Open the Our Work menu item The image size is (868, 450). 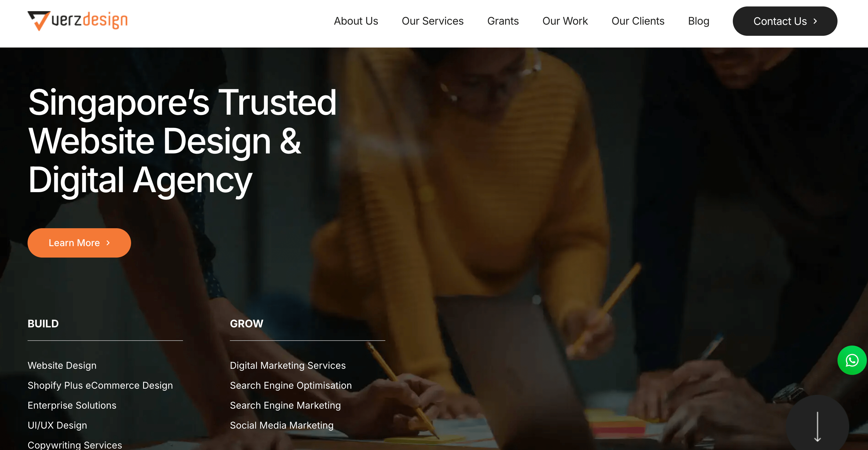[x=565, y=21]
